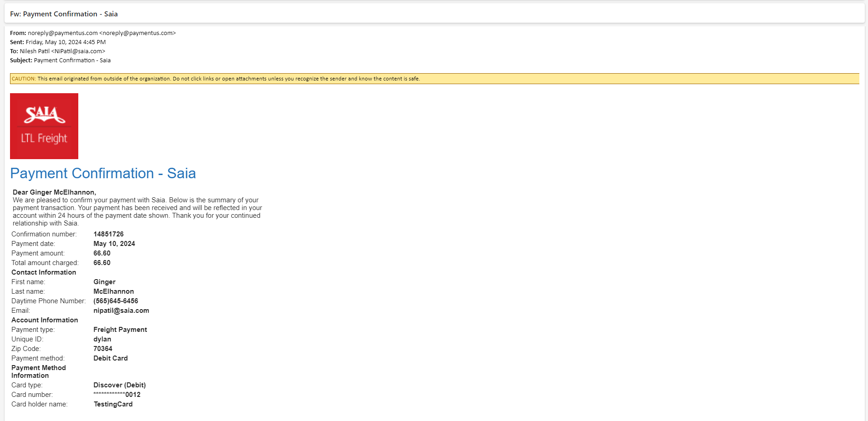
Task: Click the Total amount charged value
Action: click(x=102, y=263)
